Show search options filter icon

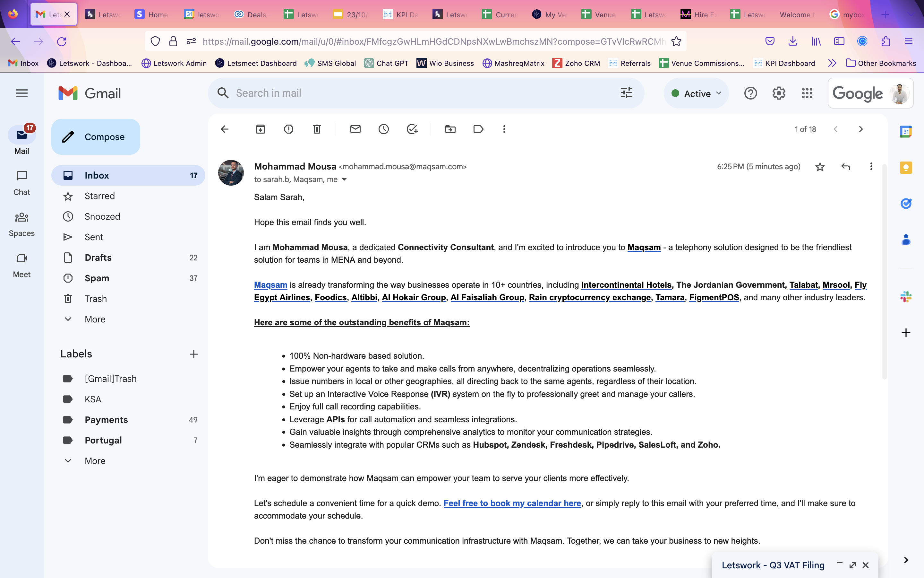[x=627, y=93]
